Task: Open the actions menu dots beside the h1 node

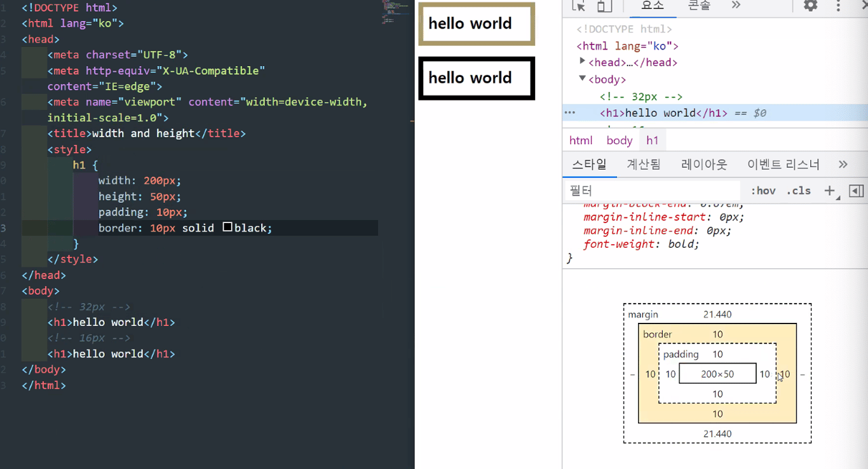Action: [x=570, y=113]
